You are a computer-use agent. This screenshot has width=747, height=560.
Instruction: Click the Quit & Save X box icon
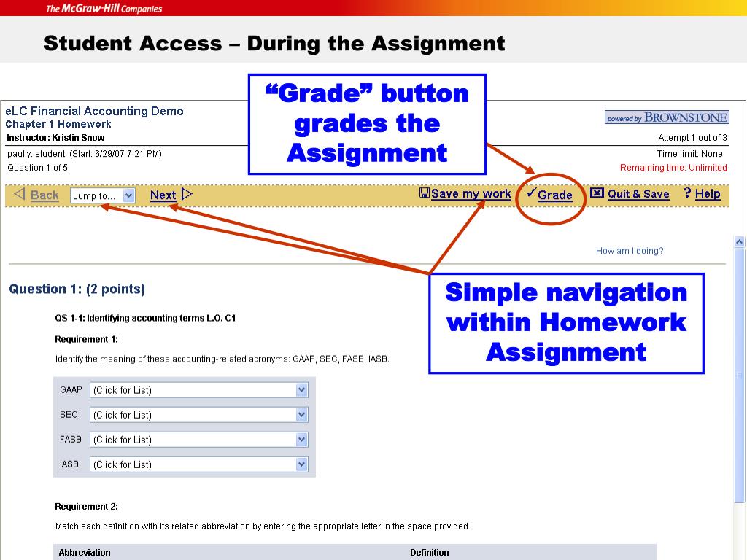tap(597, 192)
